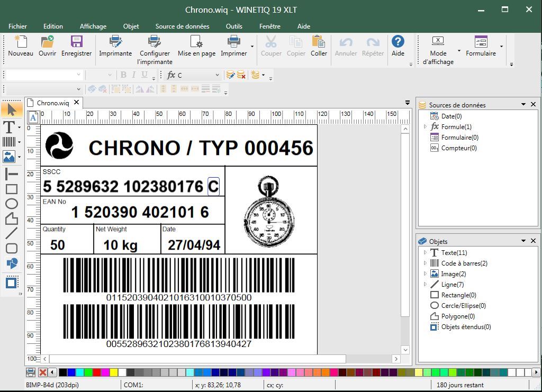Select the rounded rectangle tool
The image size is (542, 392).
point(12,248)
